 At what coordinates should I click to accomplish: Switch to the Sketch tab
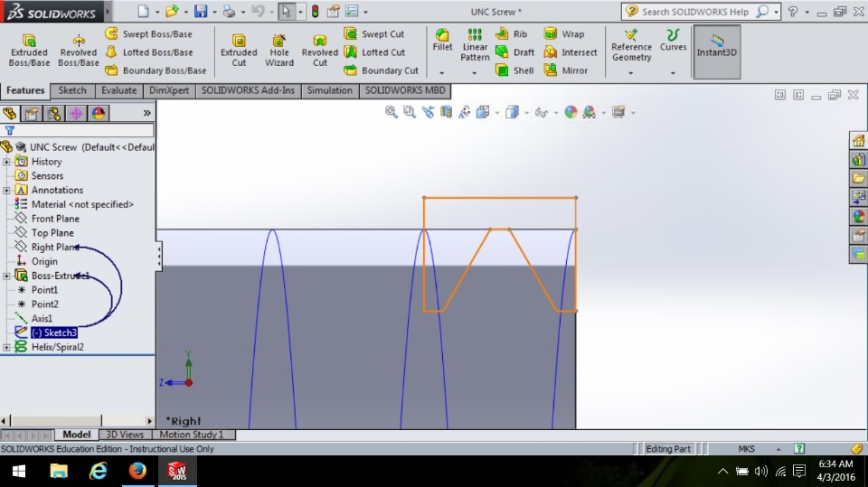[x=72, y=90]
